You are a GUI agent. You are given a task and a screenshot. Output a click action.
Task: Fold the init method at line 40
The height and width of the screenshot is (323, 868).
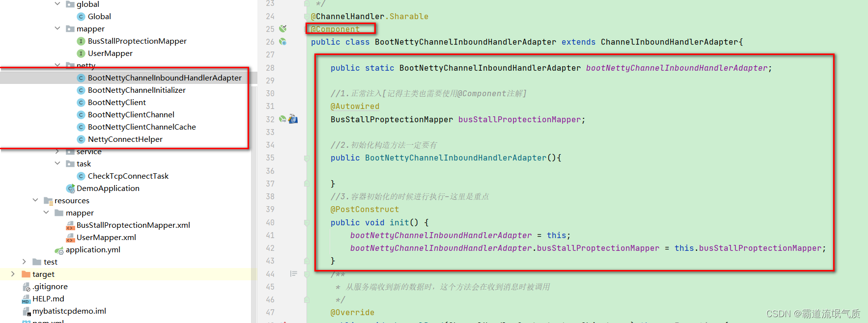tap(307, 223)
